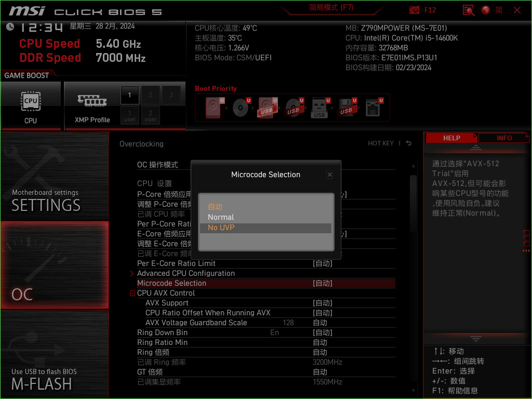
Task: Collapse the CPU AVX Control group
Action: coord(132,293)
